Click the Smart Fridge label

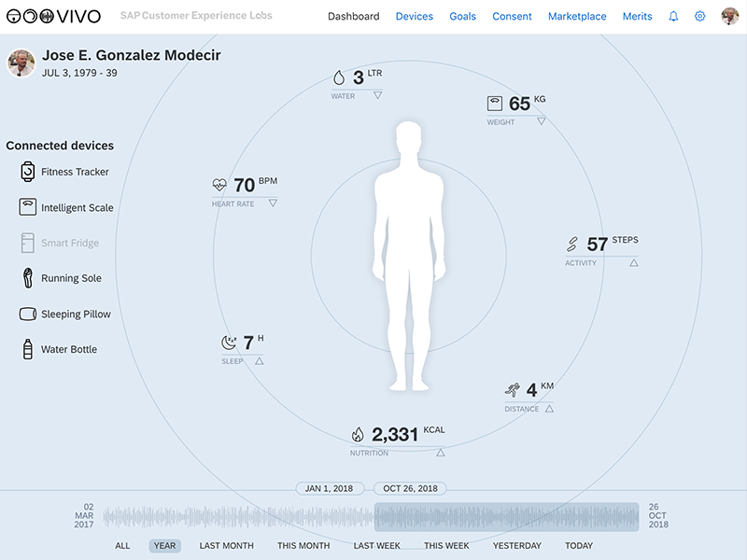70,243
